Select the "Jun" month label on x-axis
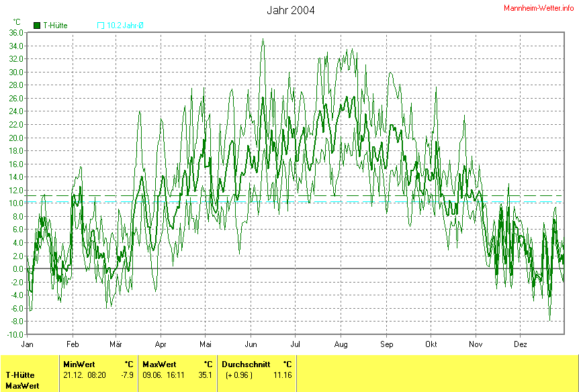Screen dimensions: 579x392 (250, 343)
